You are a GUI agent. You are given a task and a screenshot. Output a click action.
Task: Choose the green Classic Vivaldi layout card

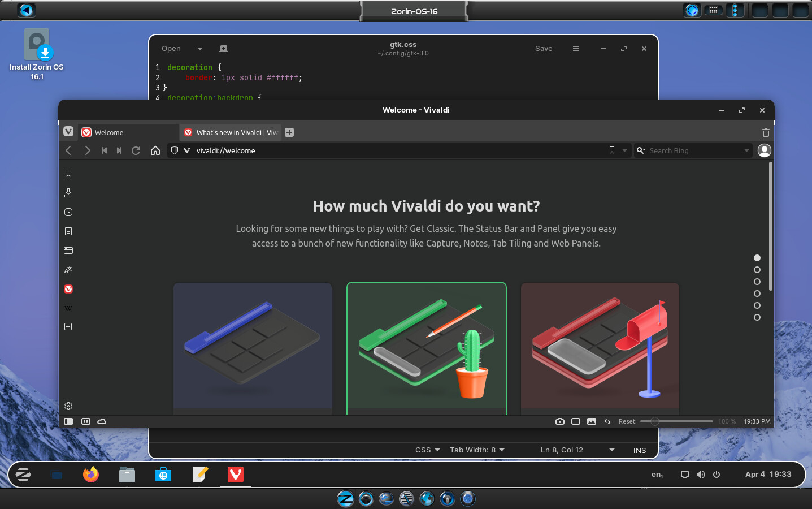click(427, 348)
